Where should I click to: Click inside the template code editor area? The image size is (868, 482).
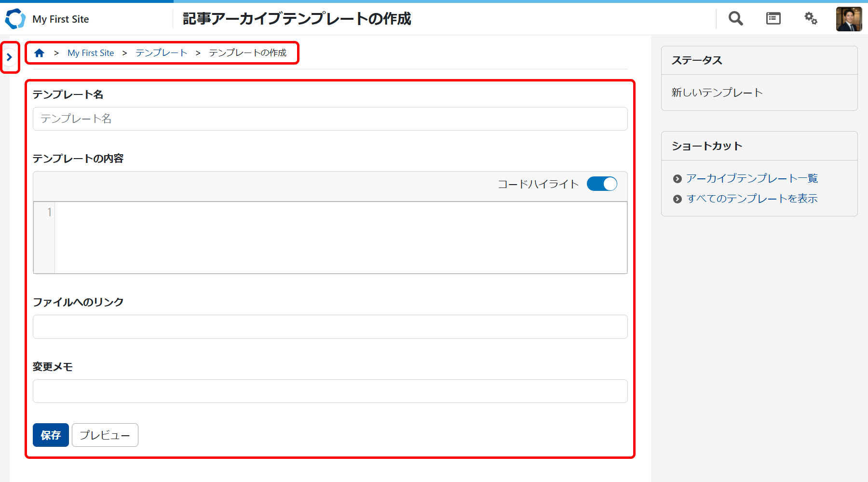(x=340, y=238)
